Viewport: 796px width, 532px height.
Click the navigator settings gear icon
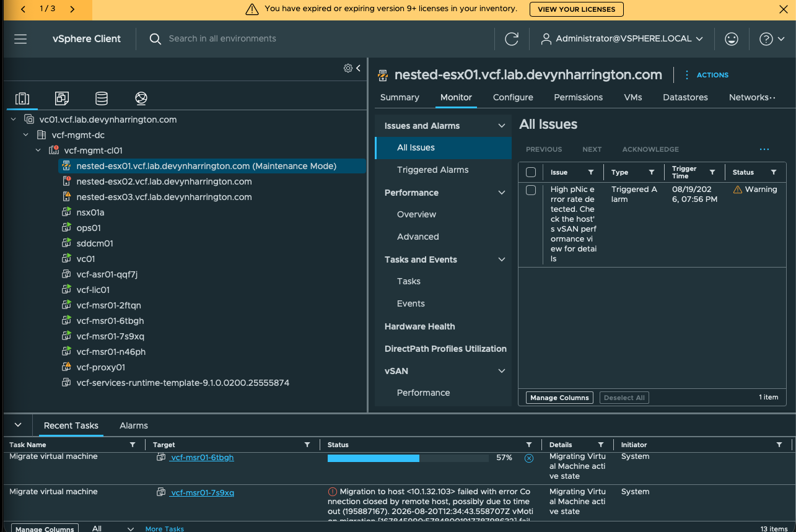click(348, 68)
